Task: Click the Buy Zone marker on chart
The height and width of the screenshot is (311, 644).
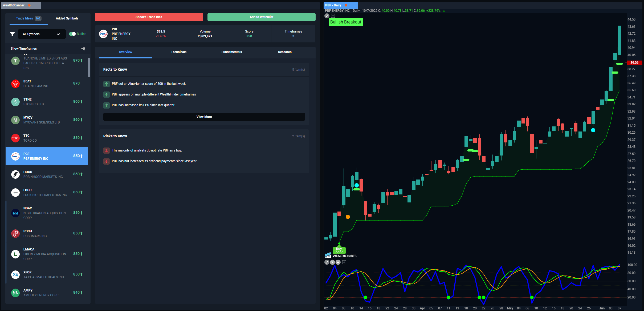Action: 339,250
